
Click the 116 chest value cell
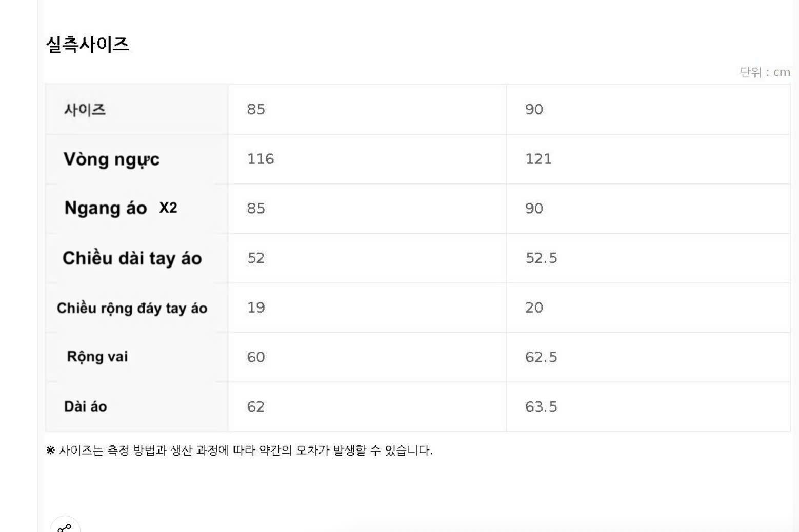(367, 159)
